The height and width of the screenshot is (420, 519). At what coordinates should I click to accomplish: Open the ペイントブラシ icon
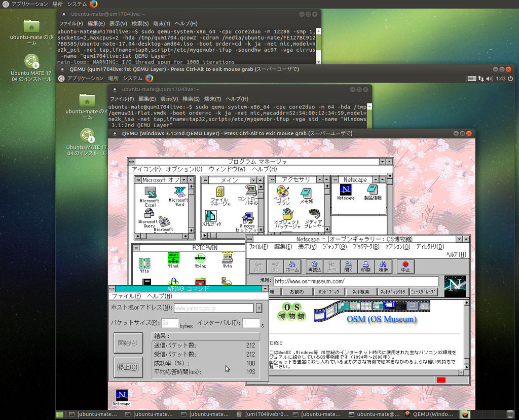(x=283, y=195)
